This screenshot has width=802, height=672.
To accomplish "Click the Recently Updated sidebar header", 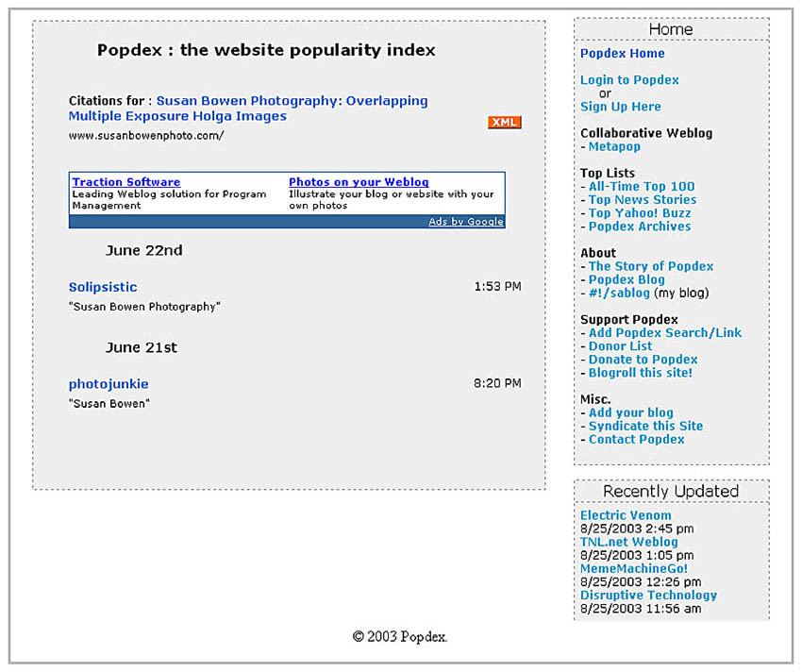I will pyautogui.click(x=671, y=492).
